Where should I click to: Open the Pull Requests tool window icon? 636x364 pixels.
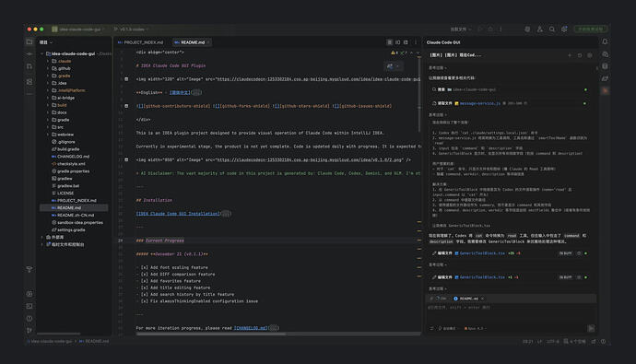(29, 66)
